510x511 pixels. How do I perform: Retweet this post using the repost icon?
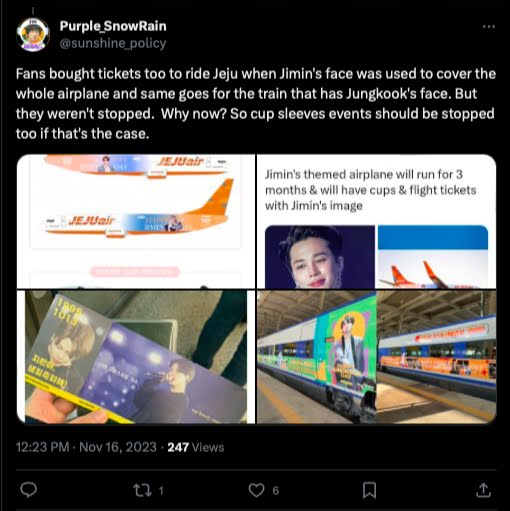click(142, 490)
